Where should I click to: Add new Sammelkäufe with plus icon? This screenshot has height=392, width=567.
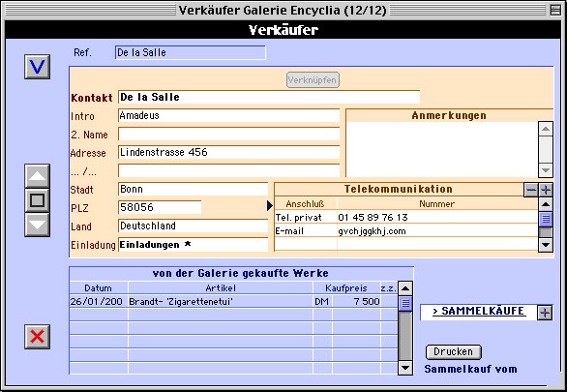[x=545, y=313]
